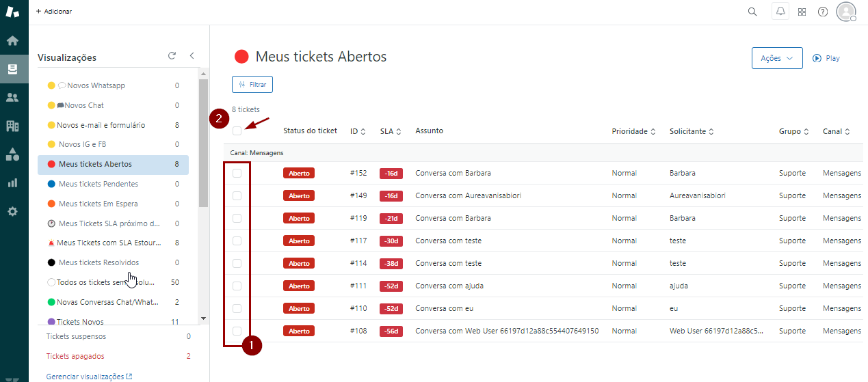Open the Home icon in sidebar

(x=12, y=40)
